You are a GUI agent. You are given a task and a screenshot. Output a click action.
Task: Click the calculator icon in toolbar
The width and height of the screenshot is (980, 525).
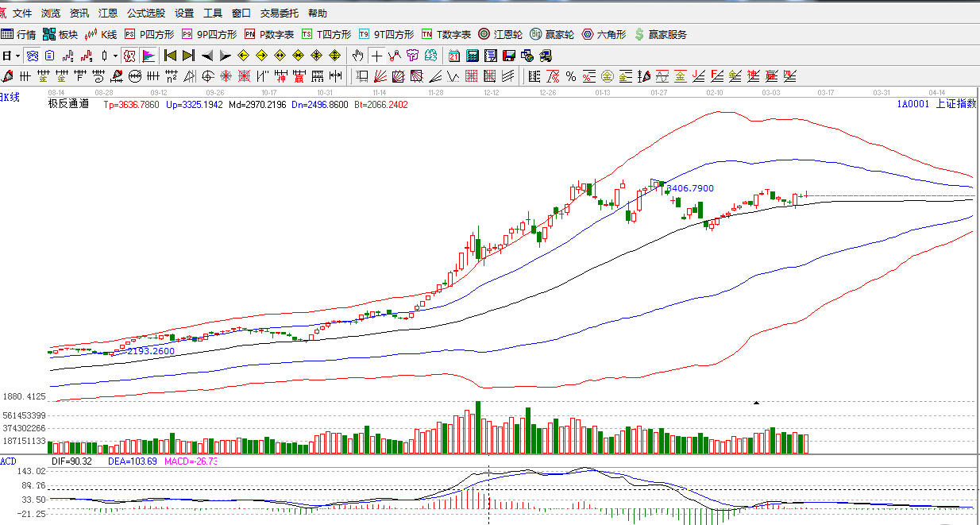(x=473, y=56)
